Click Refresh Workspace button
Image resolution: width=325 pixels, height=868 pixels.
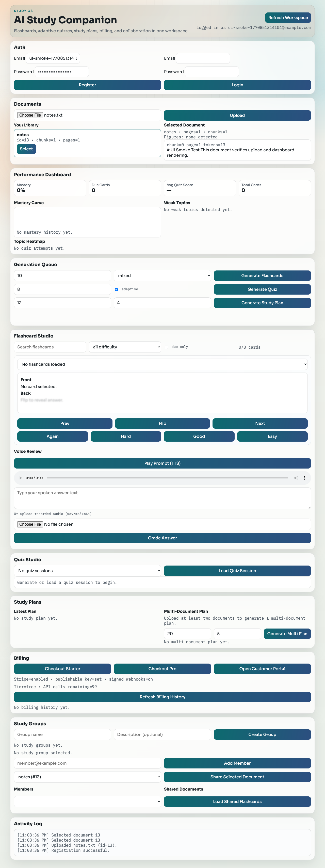(288, 18)
